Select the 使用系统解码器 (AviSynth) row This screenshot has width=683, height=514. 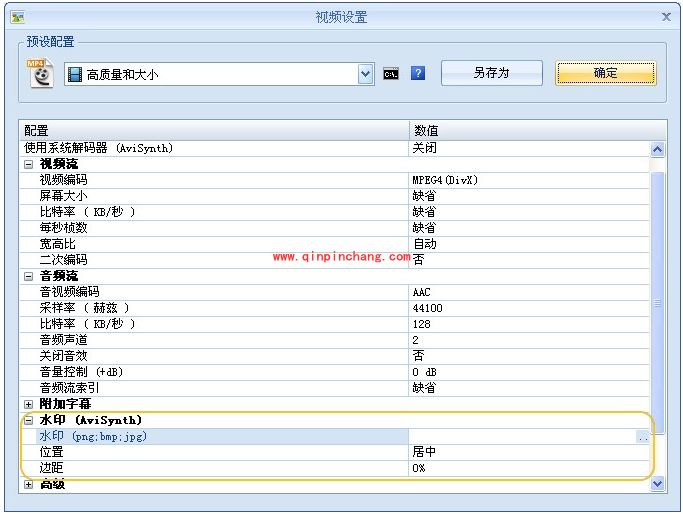[x=335, y=148]
